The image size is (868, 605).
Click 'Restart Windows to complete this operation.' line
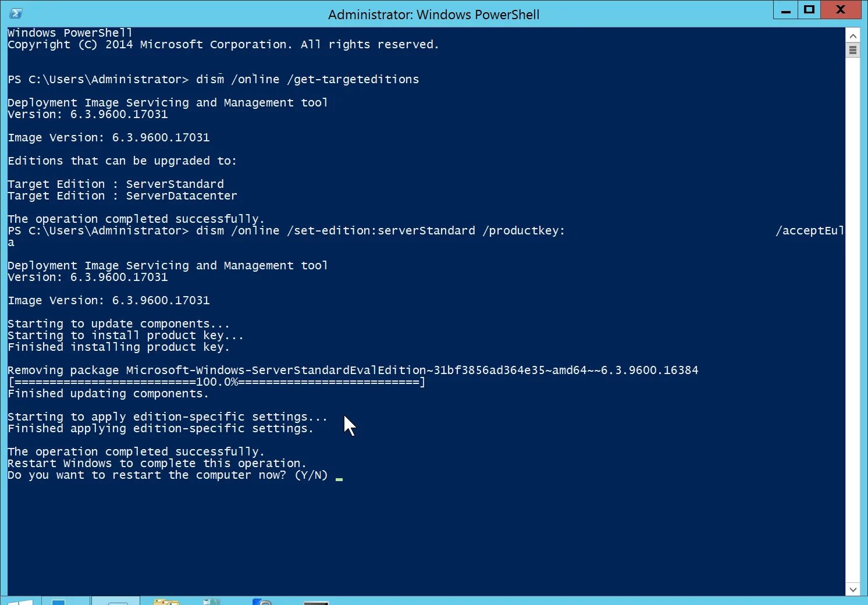(x=157, y=463)
